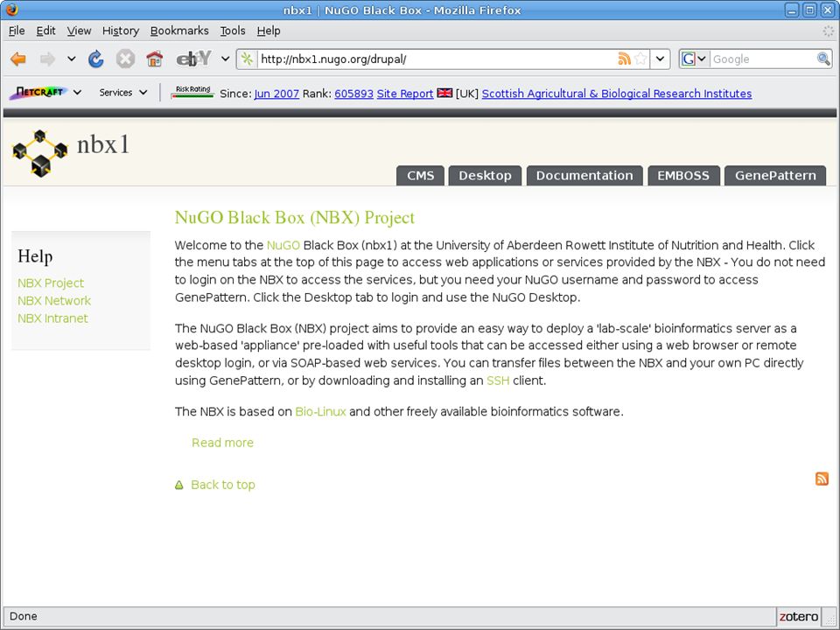Open the Services dropdown in Netcraft toolbar
The image size is (840, 630).
pyautogui.click(x=122, y=92)
